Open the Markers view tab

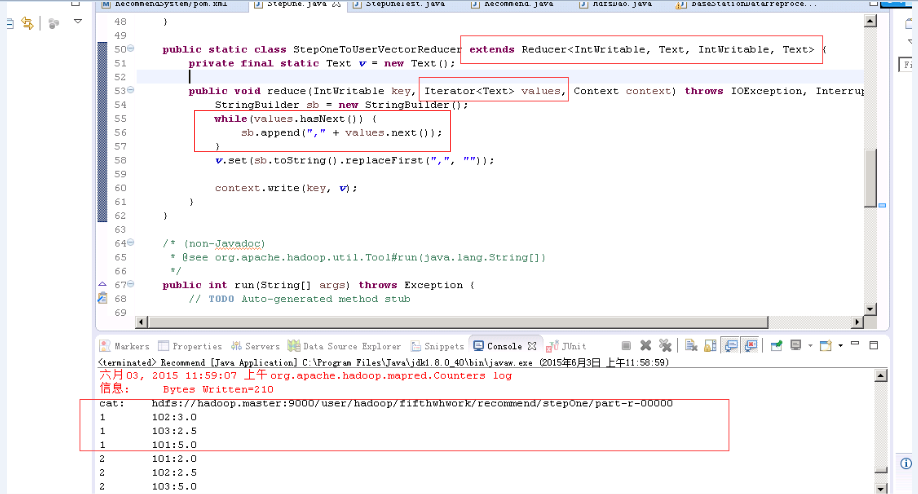tap(124, 346)
